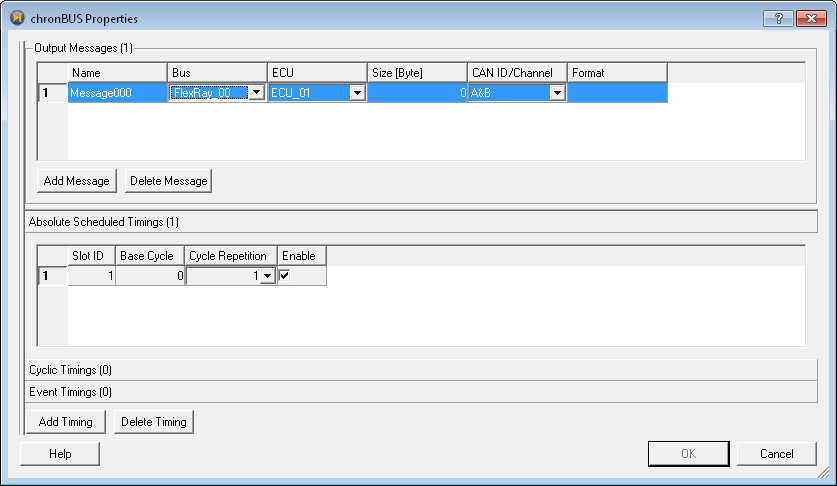Click the Bus column header
837x486 pixels.
[x=217, y=73]
